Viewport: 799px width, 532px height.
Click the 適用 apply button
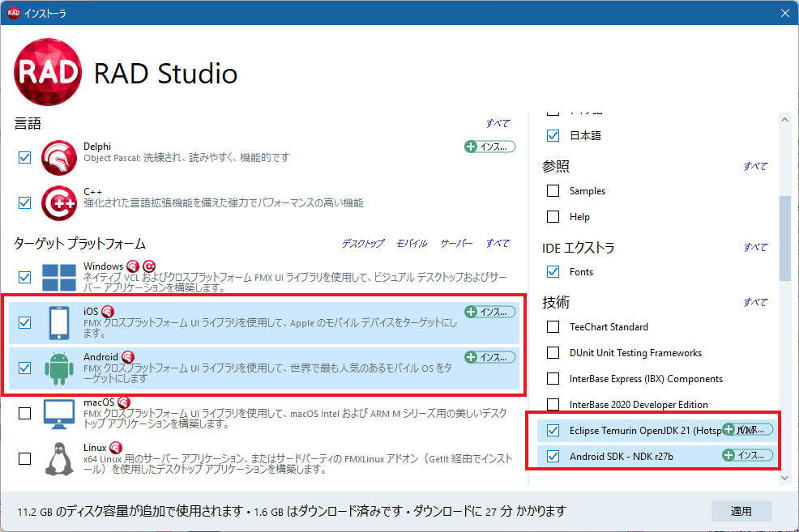pos(741,511)
